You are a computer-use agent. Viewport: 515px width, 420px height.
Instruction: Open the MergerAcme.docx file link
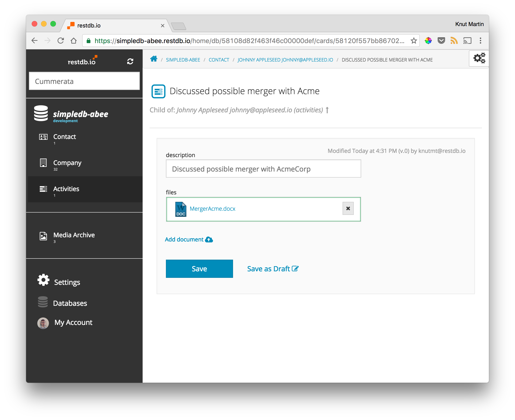pos(212,209)
